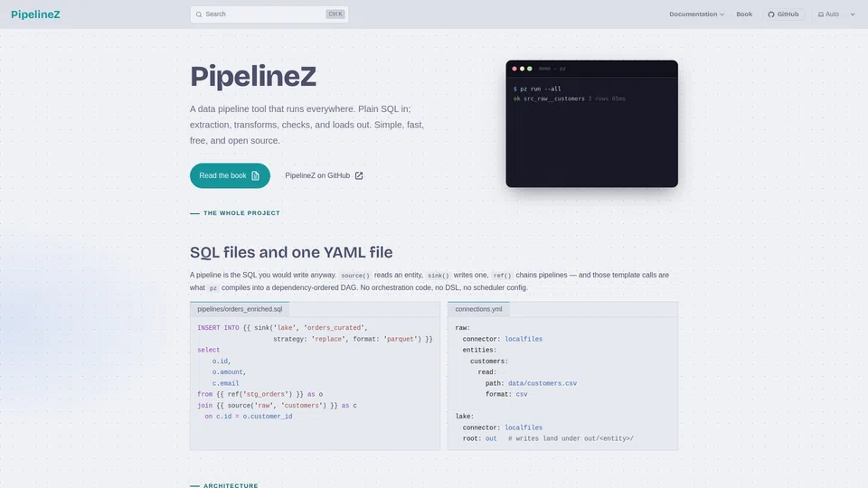Click the yellow dot in terminal demo
Viewport: 868px width, 488px height.
click(x=522, y=69)
